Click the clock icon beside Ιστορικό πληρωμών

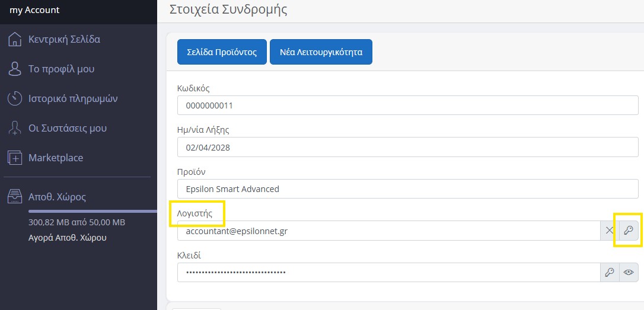(15, 98)
